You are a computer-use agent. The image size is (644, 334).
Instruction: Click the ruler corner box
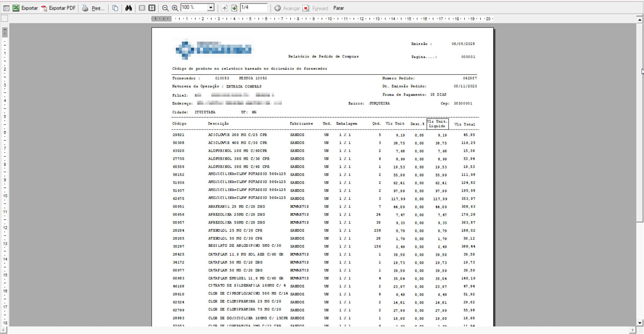pyautogui.click(x=5, y=18)
